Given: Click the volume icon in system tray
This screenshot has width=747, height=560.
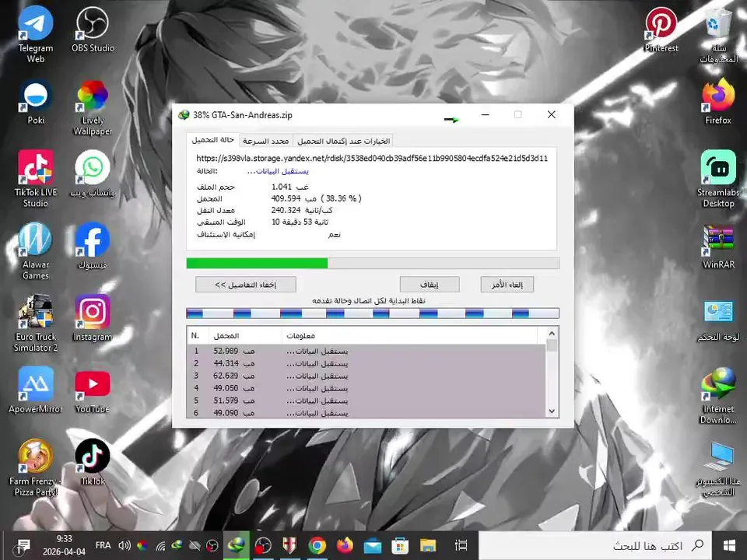Looking at the screenshot, I should point(124,545).
